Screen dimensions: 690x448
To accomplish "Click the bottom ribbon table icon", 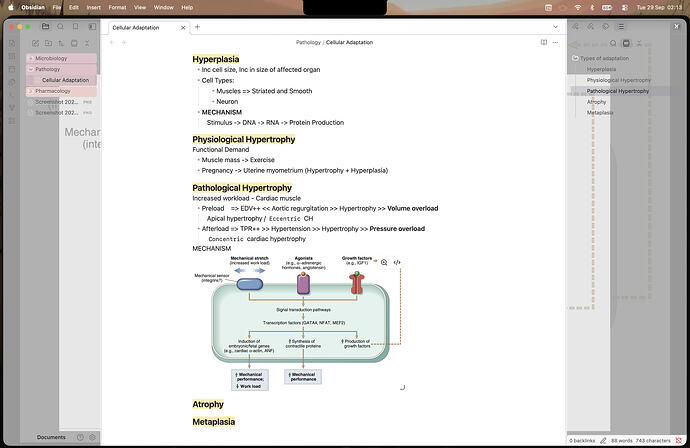I will point(12,121).
